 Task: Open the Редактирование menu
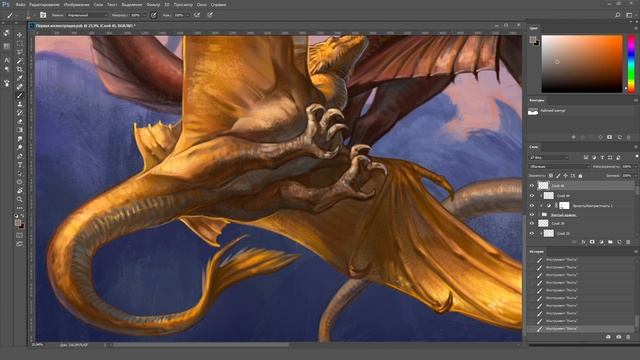pos(44,4)
